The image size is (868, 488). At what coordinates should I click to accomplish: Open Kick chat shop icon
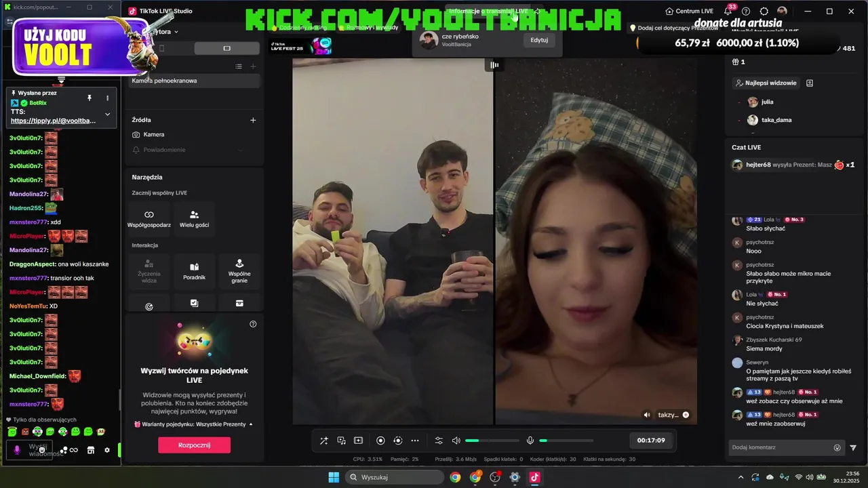click(90, 449)
